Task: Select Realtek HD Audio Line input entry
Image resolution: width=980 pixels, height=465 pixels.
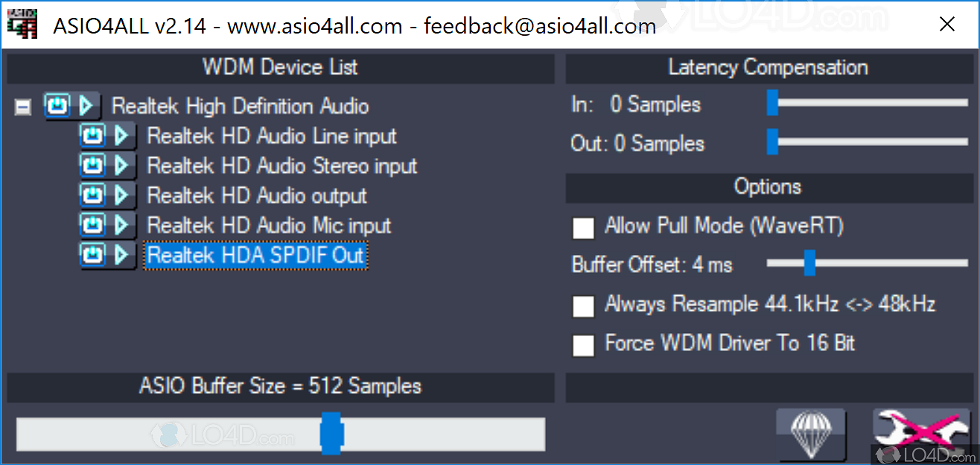Action: 271,136
